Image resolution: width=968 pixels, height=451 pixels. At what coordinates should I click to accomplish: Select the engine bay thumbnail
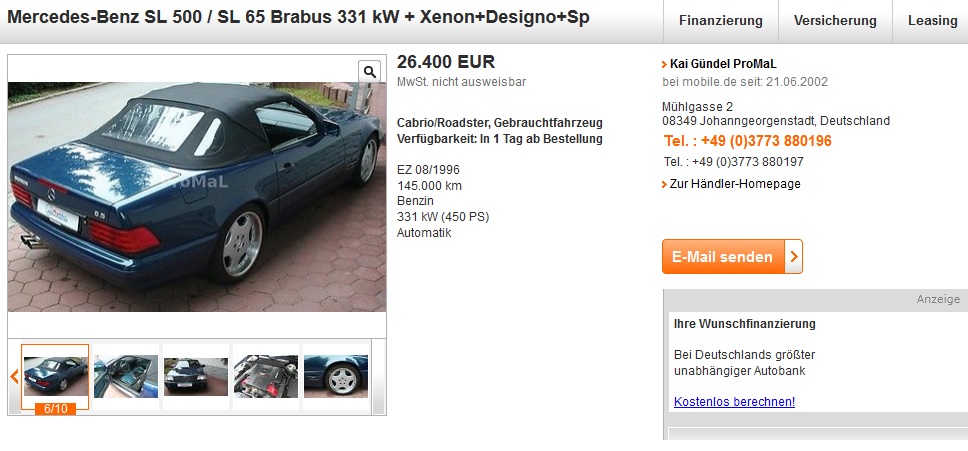(x=265, y=376)
